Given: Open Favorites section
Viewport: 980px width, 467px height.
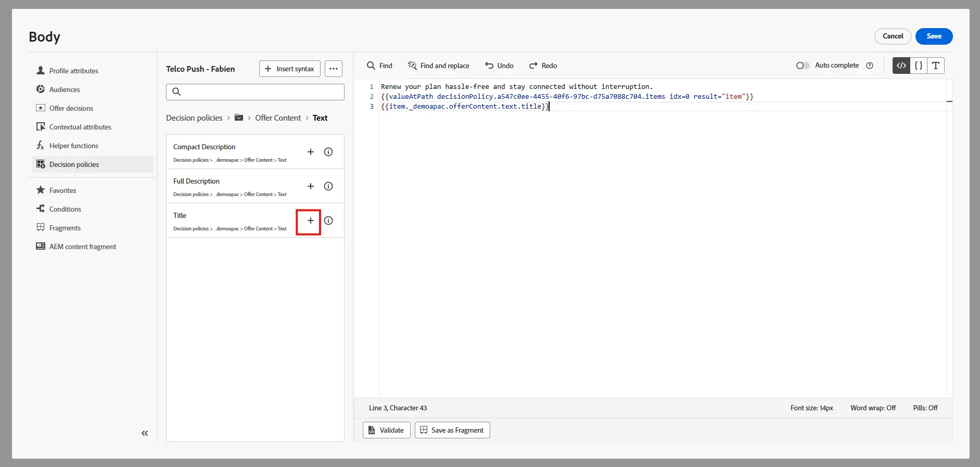Looking at the screenshot, I should 93,190.
